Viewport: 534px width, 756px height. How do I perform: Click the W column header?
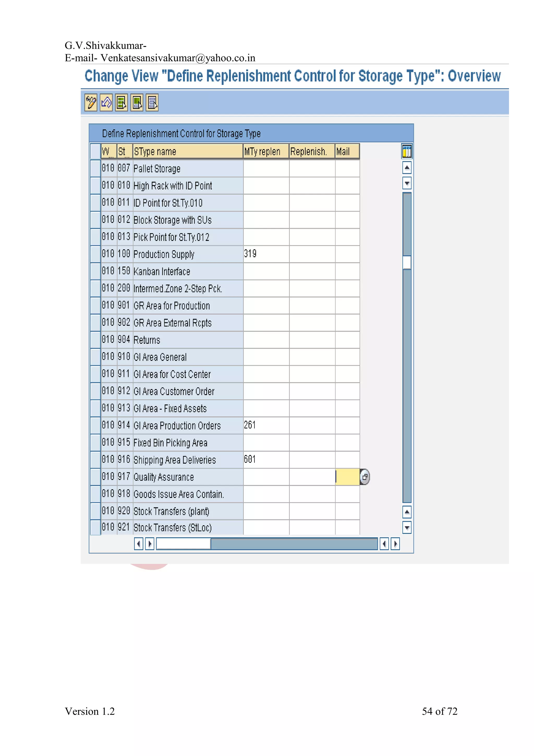(x=108, y=152)
